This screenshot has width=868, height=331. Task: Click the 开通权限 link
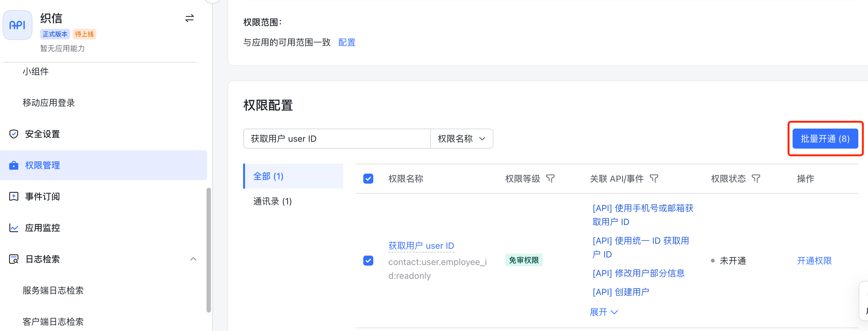(x=814, y=261)
